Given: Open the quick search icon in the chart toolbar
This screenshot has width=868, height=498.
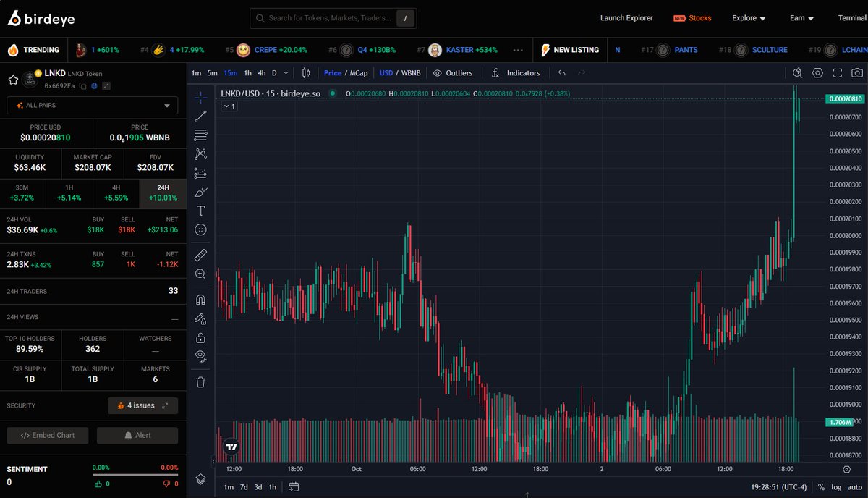Looking at the screenshot, I should pyautogui.click(x=798, y=73).
